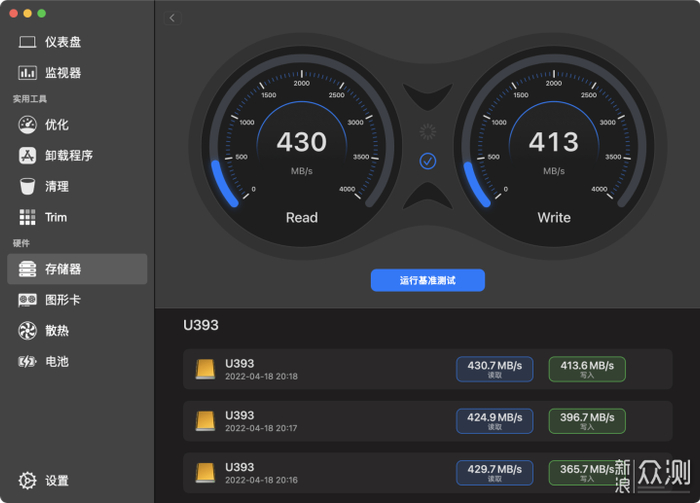Click the Write gauge label
This screenshot has width=700, height=503.
point(554,217)
